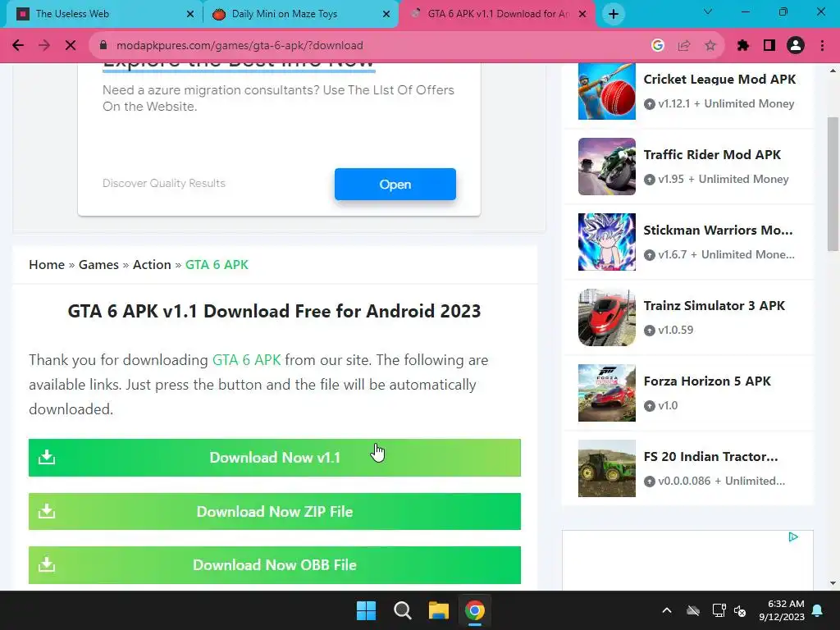This screenshot has width=840, height=630.
Task: Open the Extensions puzzle icon
Action: click(x=743, y=46)
